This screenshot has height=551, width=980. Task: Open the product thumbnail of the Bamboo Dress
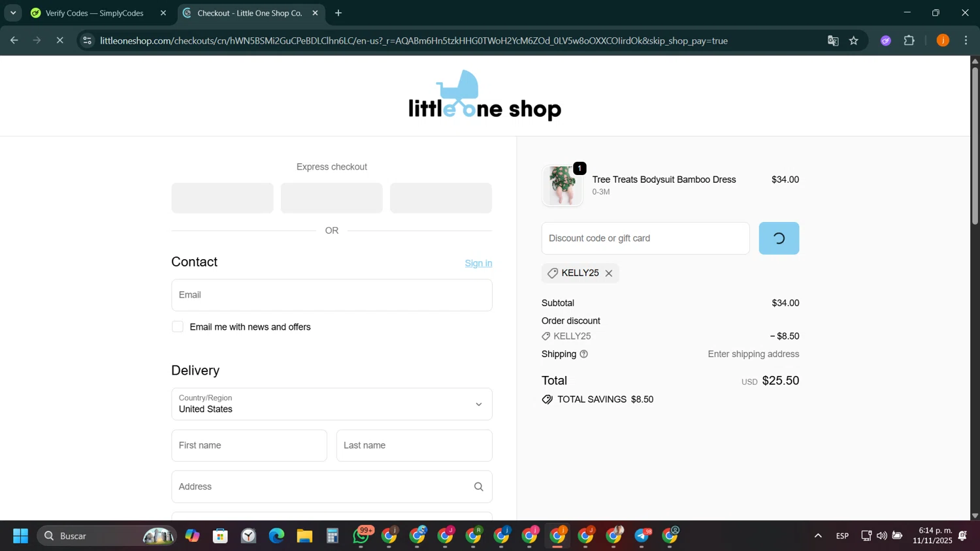point(563,185)
